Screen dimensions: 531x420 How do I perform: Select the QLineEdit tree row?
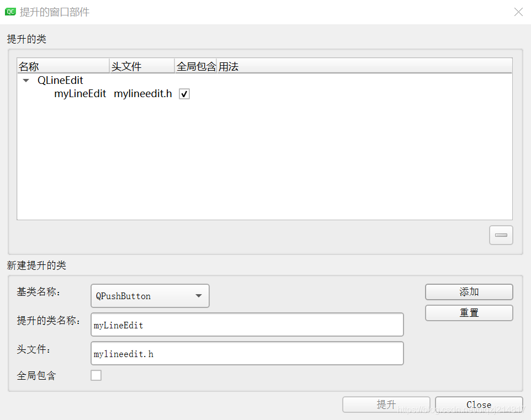click(264, 80)
